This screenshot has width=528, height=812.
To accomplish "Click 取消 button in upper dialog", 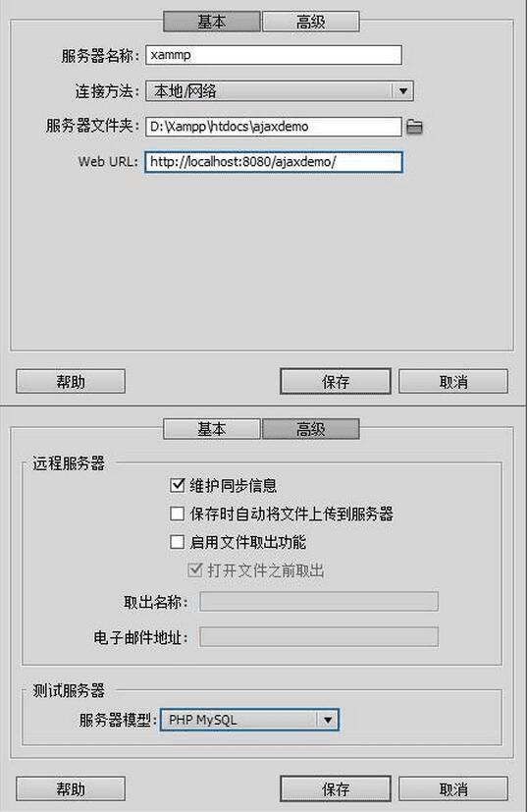I will (453, 382).
